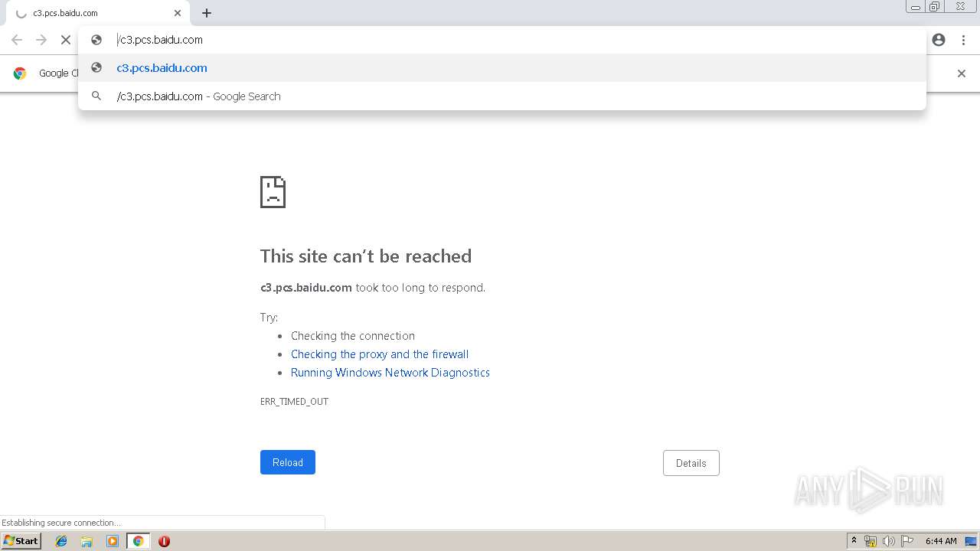Go back to previous page arrow

coord(17,40)
